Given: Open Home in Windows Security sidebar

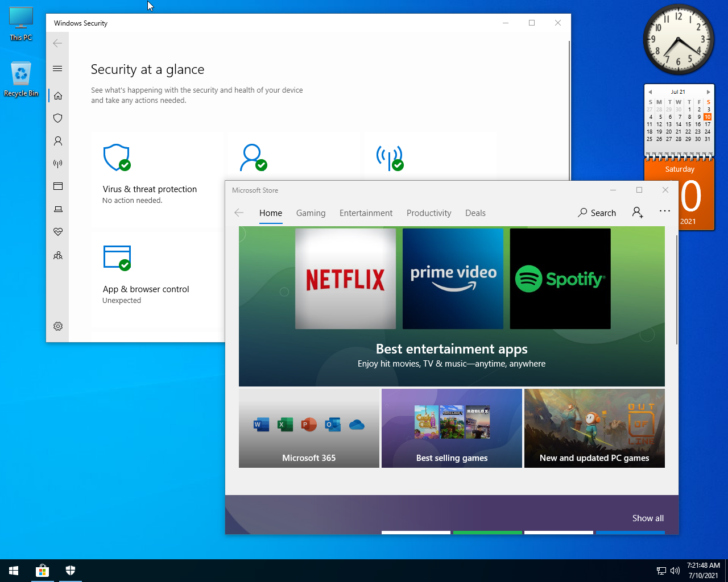Looking at the screenshot, I should tap(57, 95).
